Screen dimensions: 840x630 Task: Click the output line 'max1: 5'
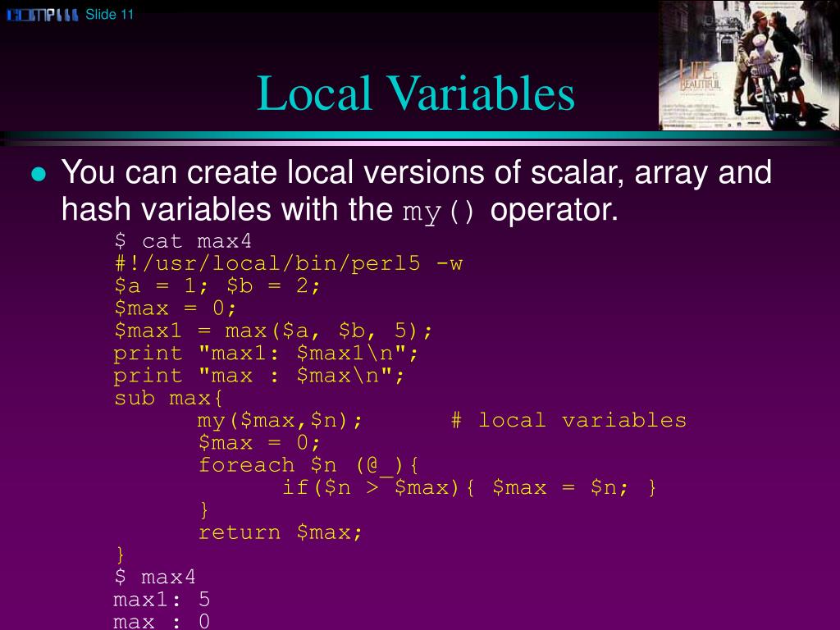pyautogui.click(x=162, y=600)
